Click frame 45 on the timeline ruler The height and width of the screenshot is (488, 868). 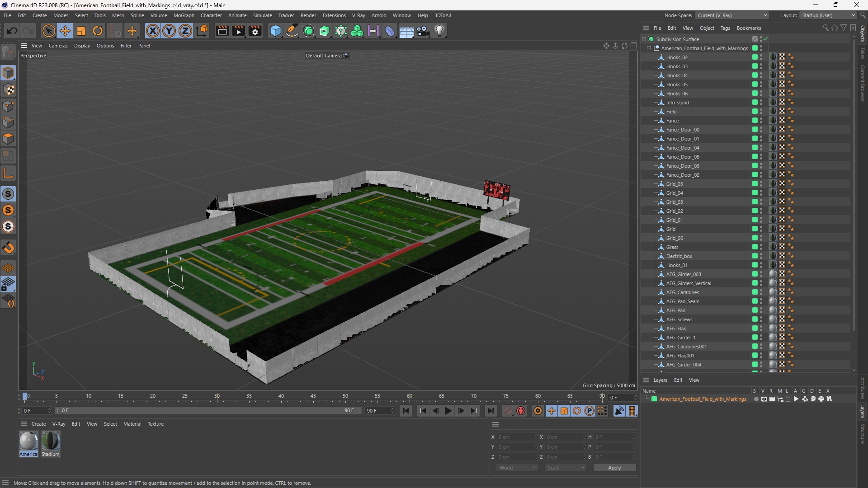[x=313, y=396]
